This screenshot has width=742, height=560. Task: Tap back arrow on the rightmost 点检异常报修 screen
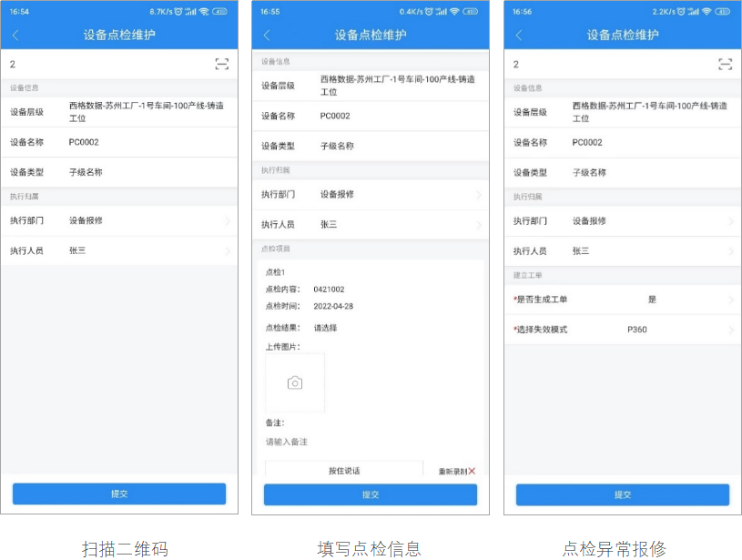point(519,36)
